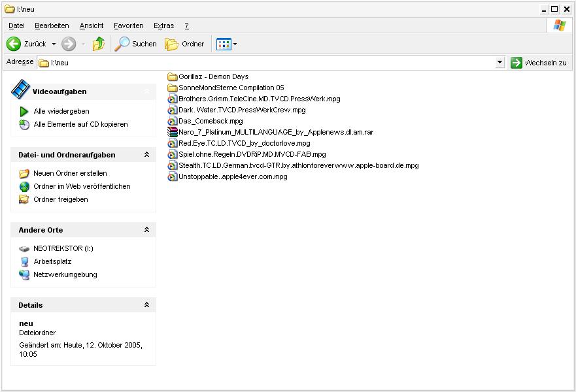Image resolution: width=576 pixels, height=392 pixels.
Task: Open the views dropdown arrow
Action: [235, 44]
